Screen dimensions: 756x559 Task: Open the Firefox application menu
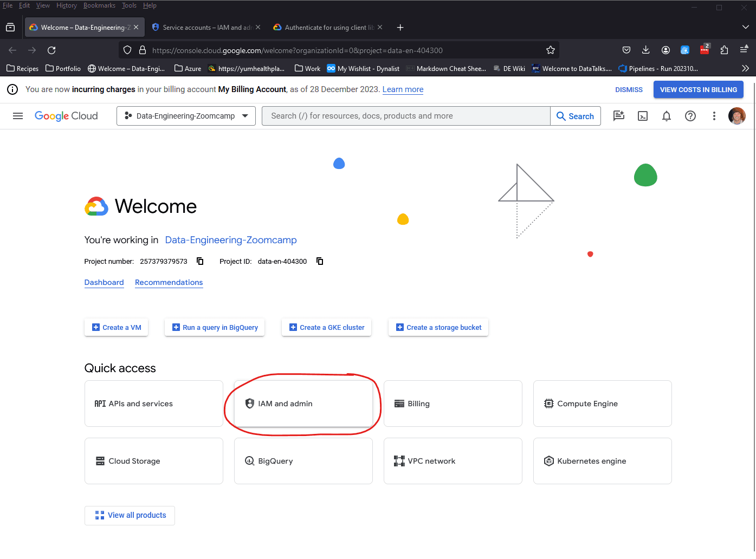744,49
